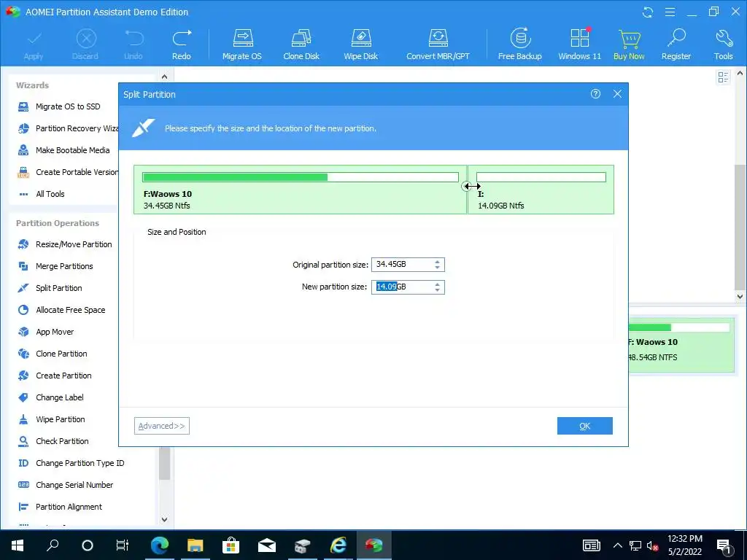747x560 pixels.
Task: Open taskbar Search
Action: click(x=53, y=545)
